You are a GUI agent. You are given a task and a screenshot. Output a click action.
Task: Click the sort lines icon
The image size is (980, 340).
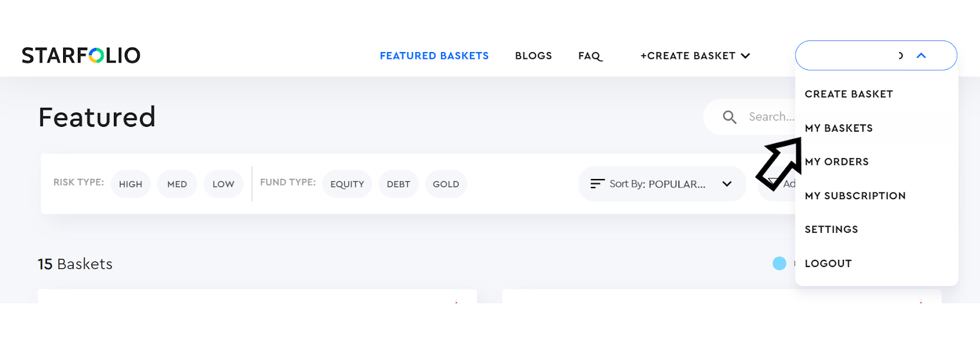(597, 184)
